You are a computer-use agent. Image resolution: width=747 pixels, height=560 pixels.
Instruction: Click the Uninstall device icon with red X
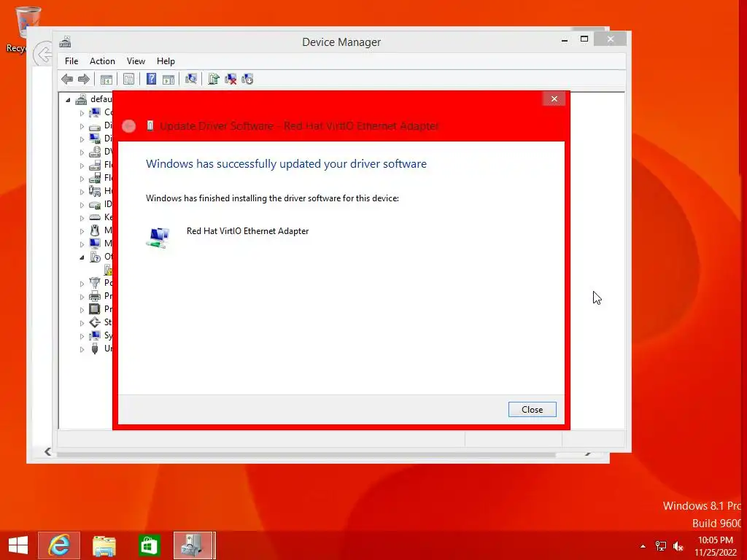(231, 79)
